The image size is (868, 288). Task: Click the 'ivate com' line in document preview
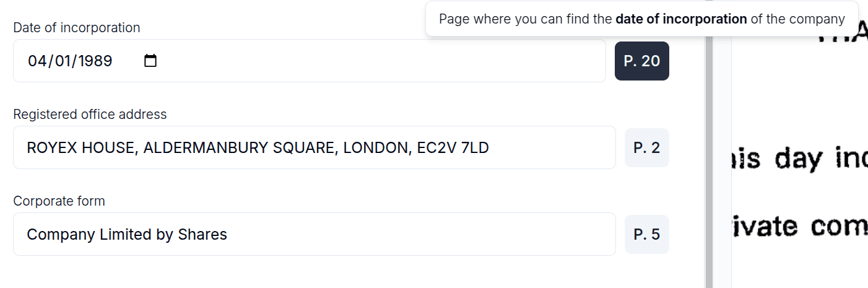coord(799,226)
